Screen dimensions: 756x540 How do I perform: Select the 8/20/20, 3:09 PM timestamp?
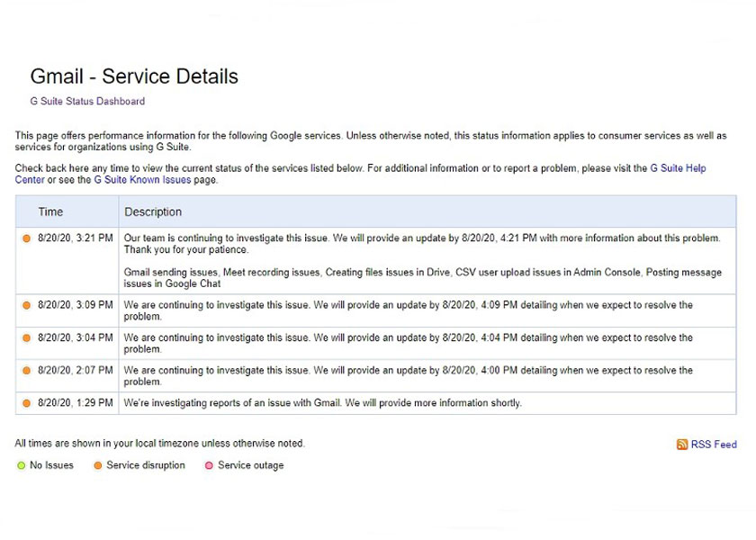tap(76, 305)
